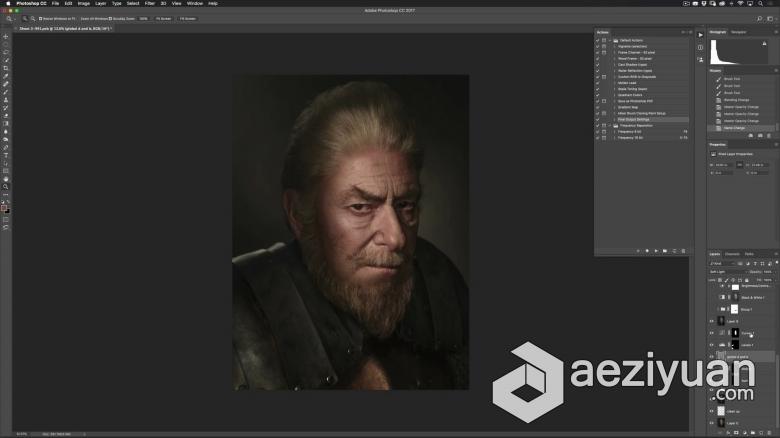Open the layer Kind filter dropdown
The height and width of the screenshot is (438, 780).
[722, 263]
